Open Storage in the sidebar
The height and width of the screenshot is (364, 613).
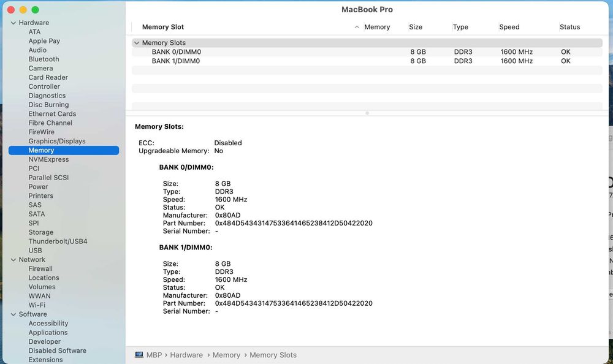pyautogui.click(x=41, y=232)
